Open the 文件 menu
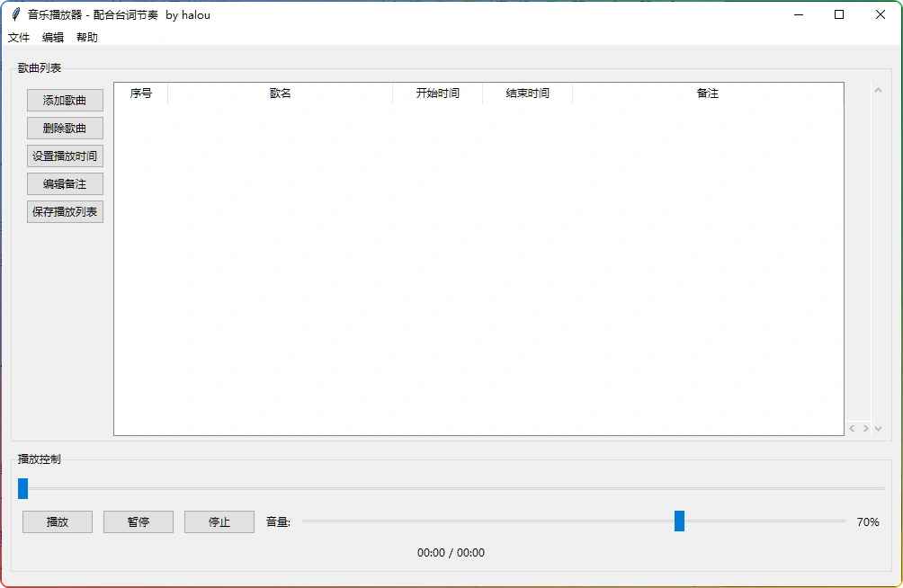 [x=19, y=37]
